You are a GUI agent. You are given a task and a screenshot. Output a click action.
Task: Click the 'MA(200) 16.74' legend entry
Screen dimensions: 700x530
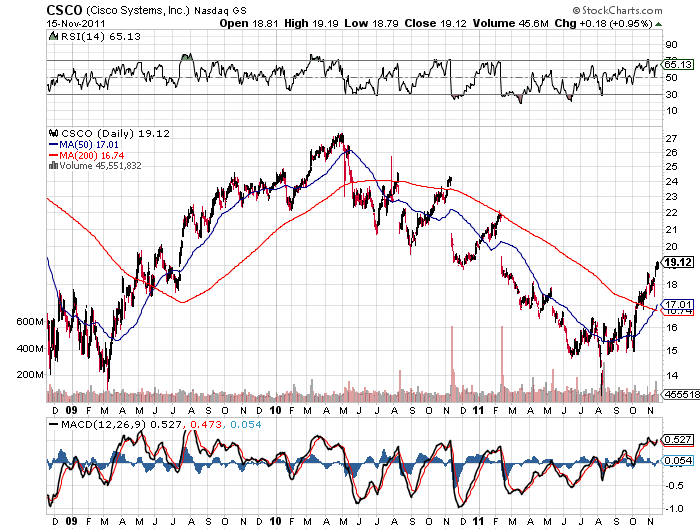92,155
